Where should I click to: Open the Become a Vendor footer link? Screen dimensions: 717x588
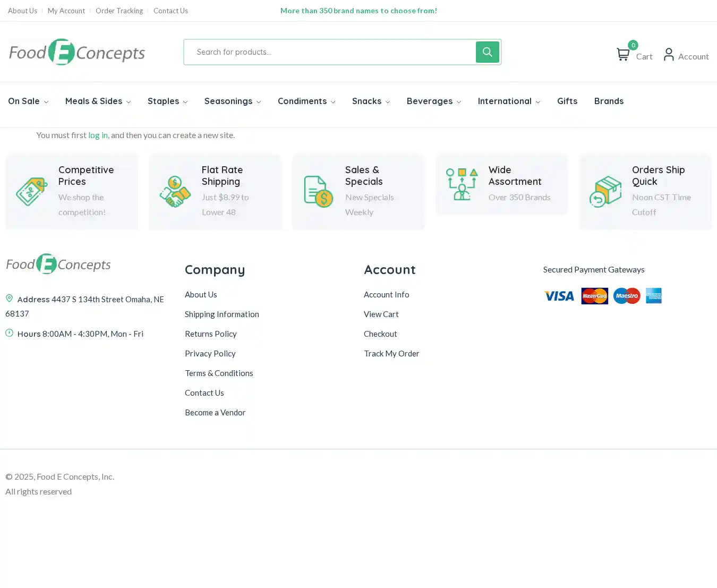[215, 413]
